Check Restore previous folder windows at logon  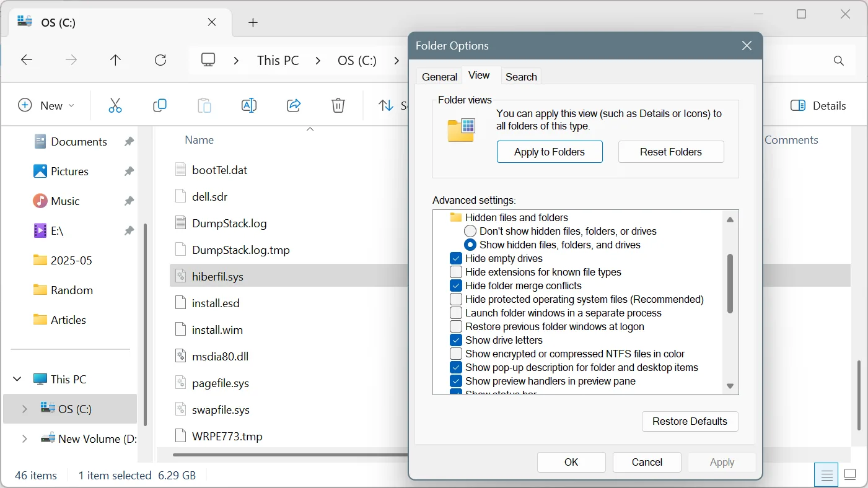pos(456,326)
